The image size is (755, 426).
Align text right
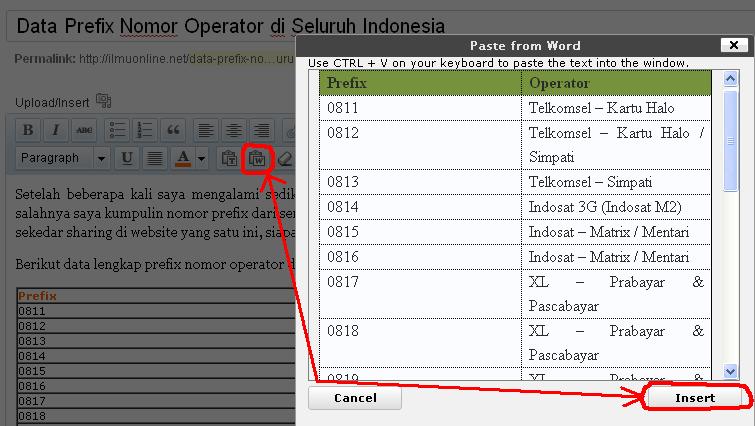click(x=261, y=130)
